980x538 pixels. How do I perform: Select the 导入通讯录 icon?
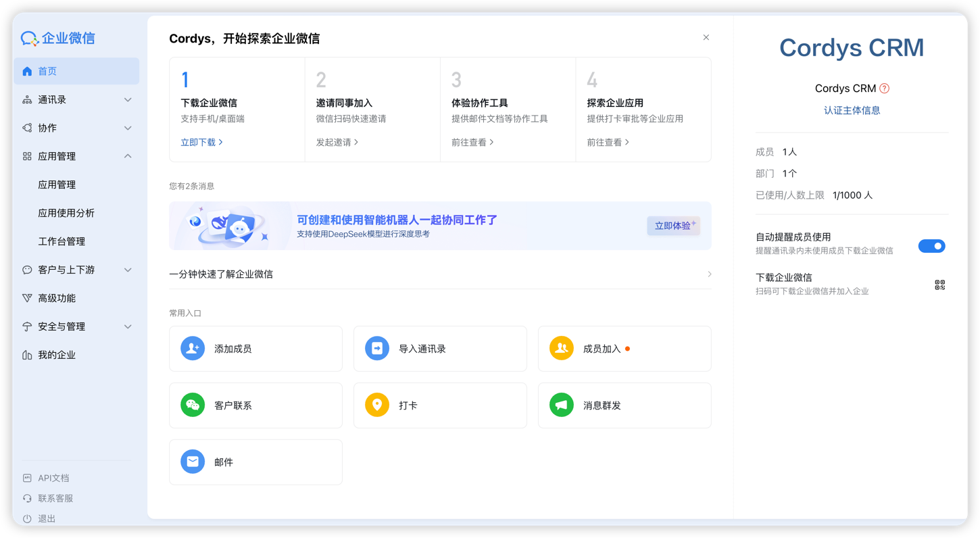point(376,348)
